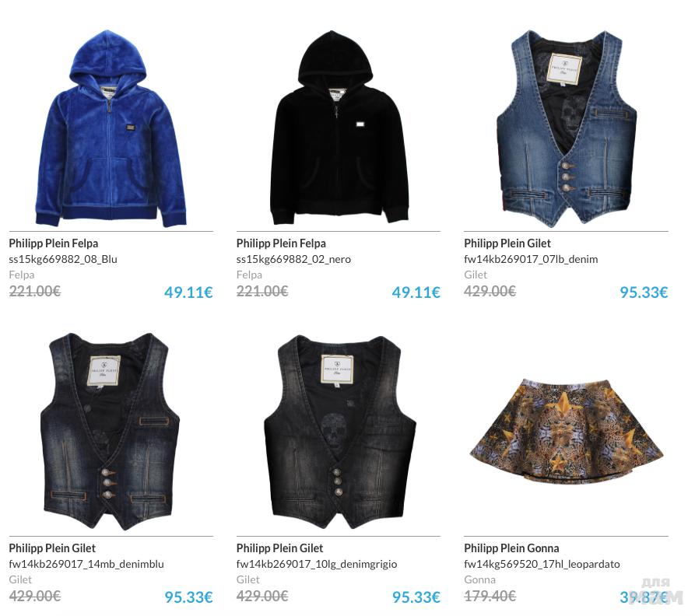Select product code fw14kb269017_14mb_denimblu
Viewport: 695px width, 616px height.
(x=86, y=564)
